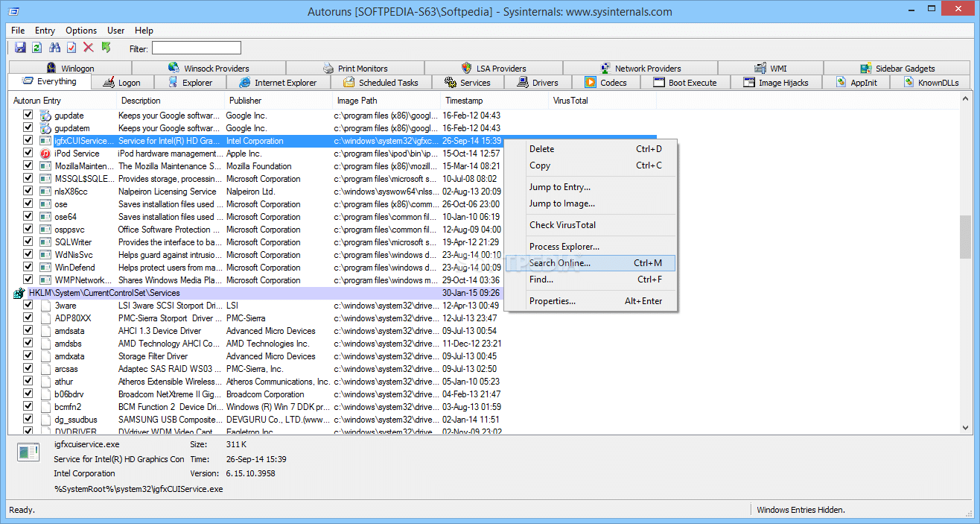Open the Boot Execute tab
Image resolution: width=980 pixels, height=524 pixels.
(x=685, y=83)
